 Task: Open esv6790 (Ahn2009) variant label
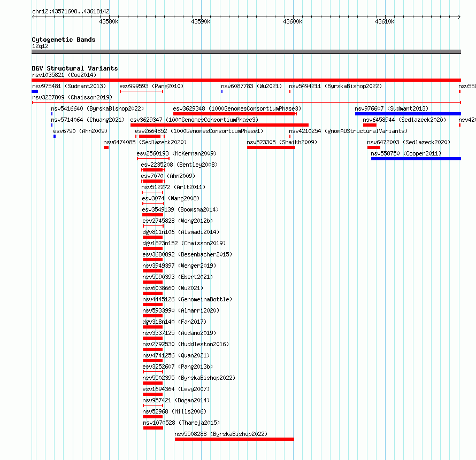[x=80, y=131]
